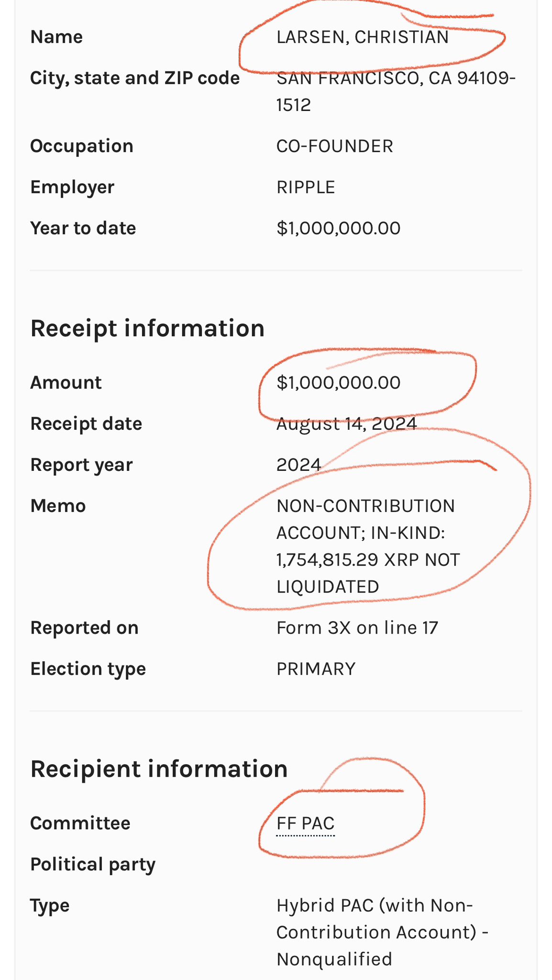Click the memo text about XRP not liquidated
The height and width of the screenshot is (980, 552).
(368, 546)
